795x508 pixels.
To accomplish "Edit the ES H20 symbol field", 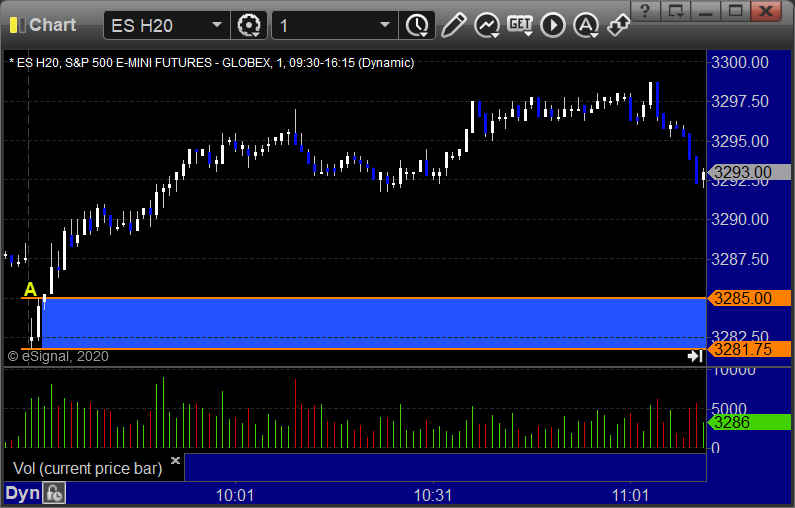I will [157, 25].
